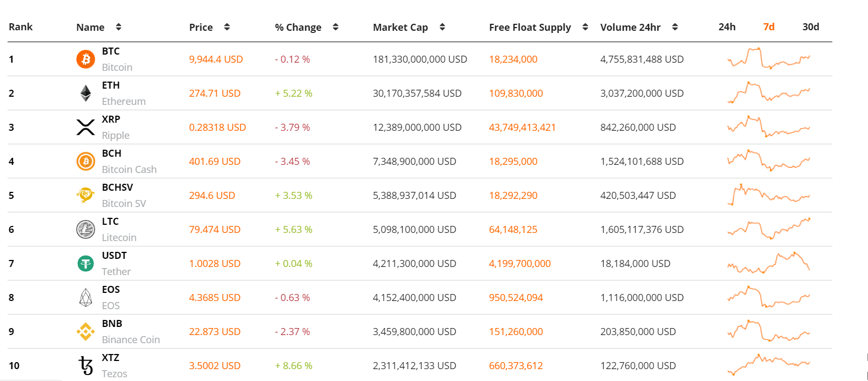This screenshot has width=868, height=381.
Task: Click the 30,170,357,584 USD market cap
Action: click(x=417, y=93)
